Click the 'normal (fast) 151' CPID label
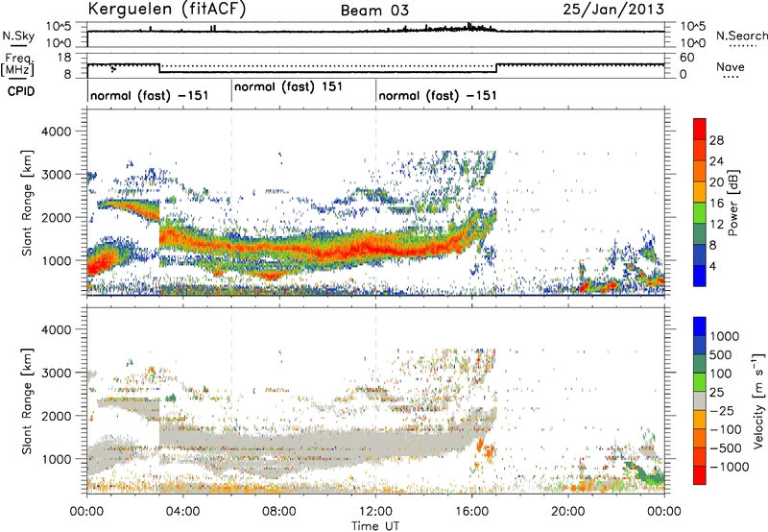 tap(288, 87)
